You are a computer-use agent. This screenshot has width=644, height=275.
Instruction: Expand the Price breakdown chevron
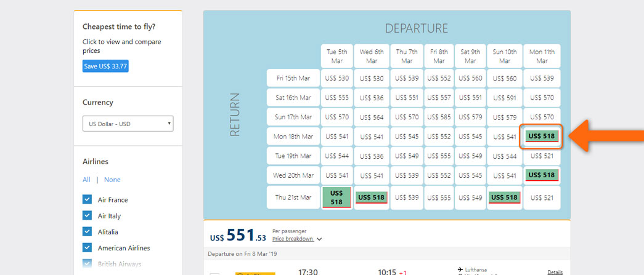coord(319,239)
